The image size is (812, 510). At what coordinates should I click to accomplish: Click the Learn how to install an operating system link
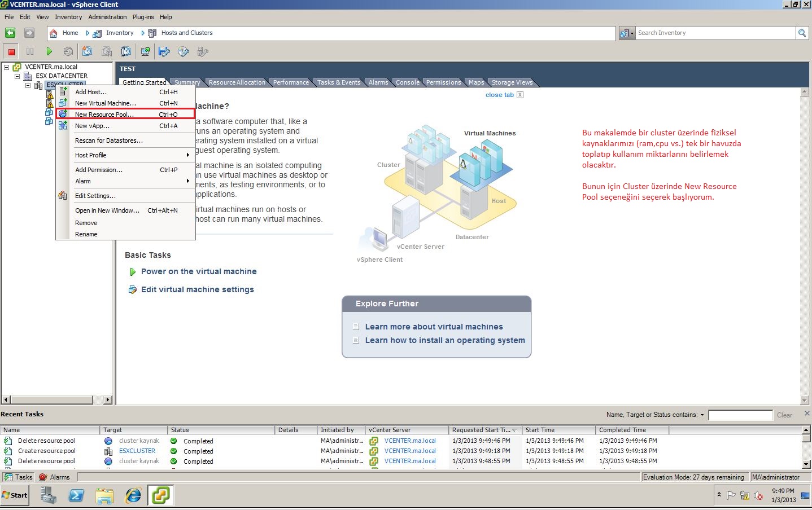pyautogui.click(x=446, y=340)
